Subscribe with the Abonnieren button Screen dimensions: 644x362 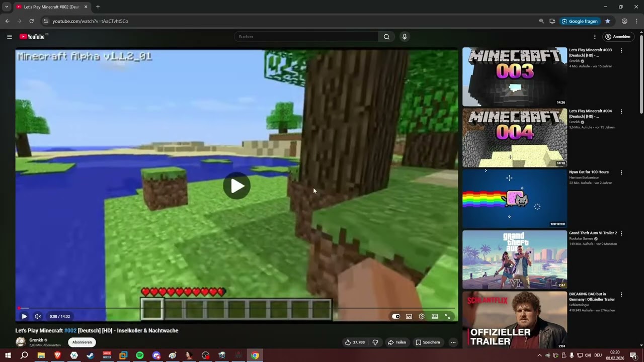point(82,342)
